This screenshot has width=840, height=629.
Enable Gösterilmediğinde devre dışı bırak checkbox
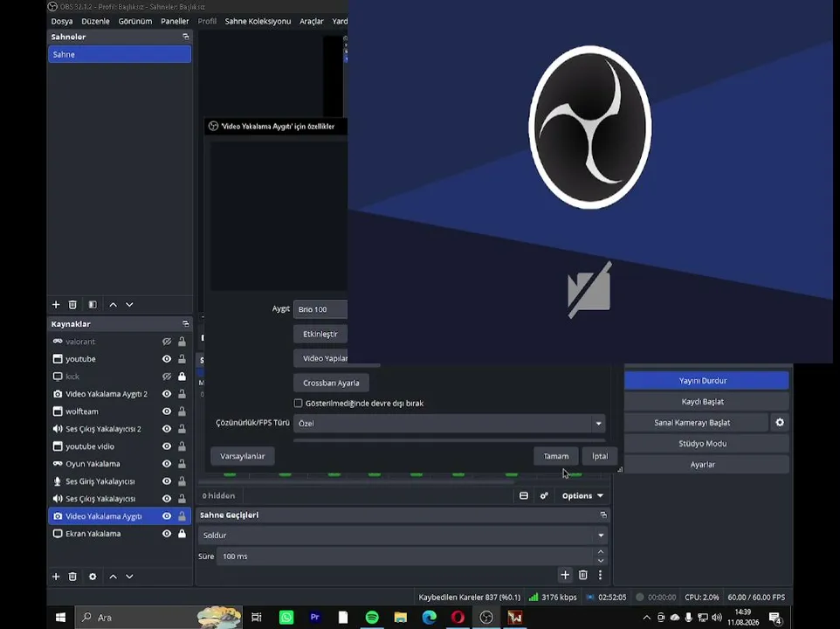[299, 403]
